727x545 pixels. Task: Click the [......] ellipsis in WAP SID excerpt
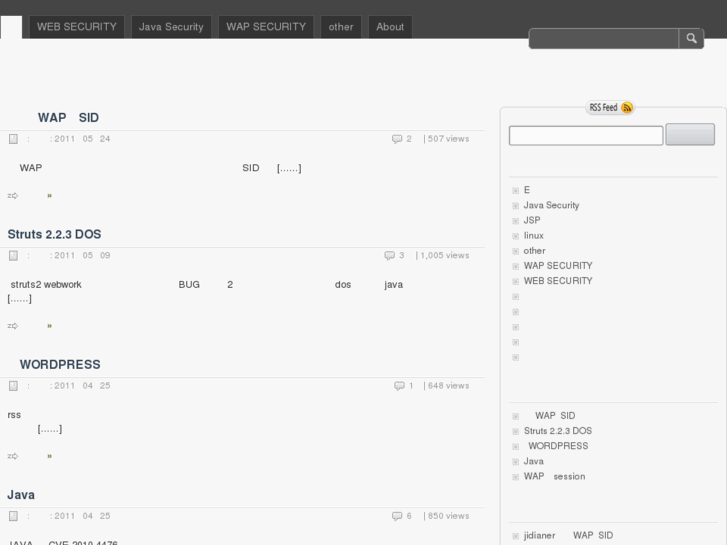click(289, 168)
